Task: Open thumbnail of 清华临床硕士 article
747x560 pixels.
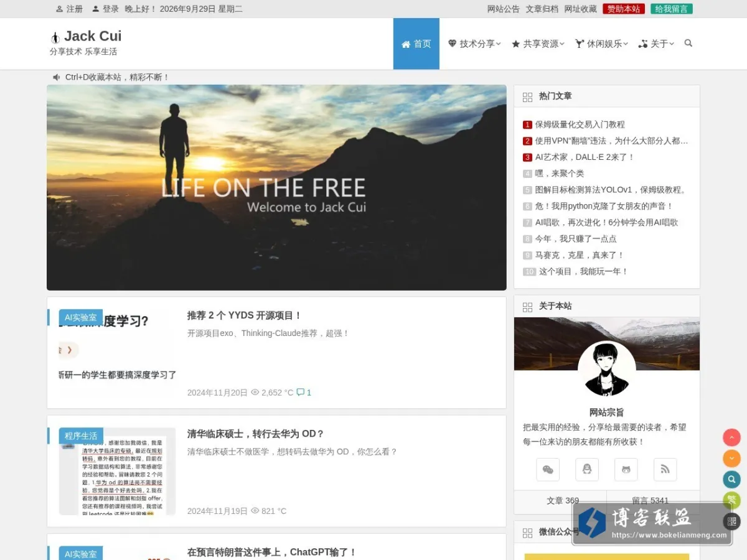Action: 117,471
